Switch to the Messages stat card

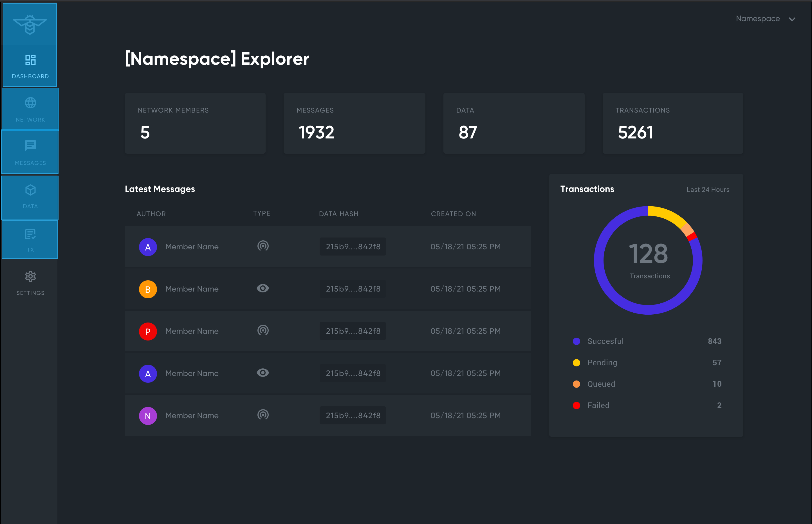[x=354, y=123]
